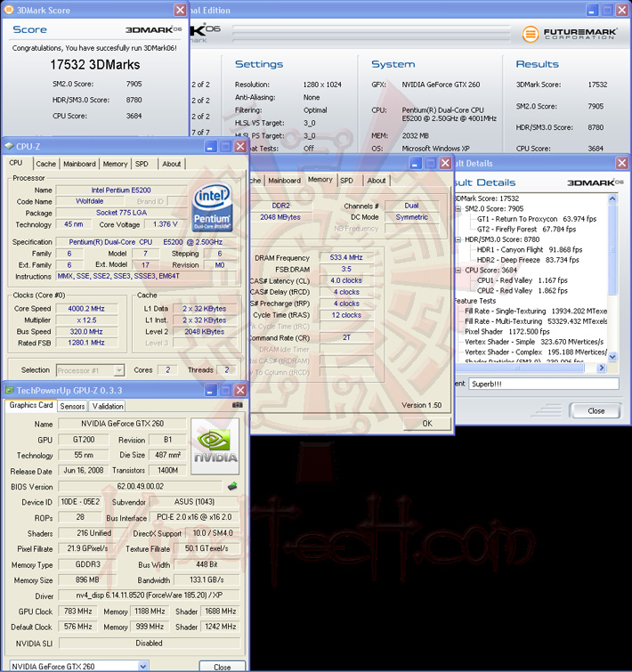Collapse the SM2.0 Score tree node
Viewport: 632px width, 672px height.
pos(458,208)
